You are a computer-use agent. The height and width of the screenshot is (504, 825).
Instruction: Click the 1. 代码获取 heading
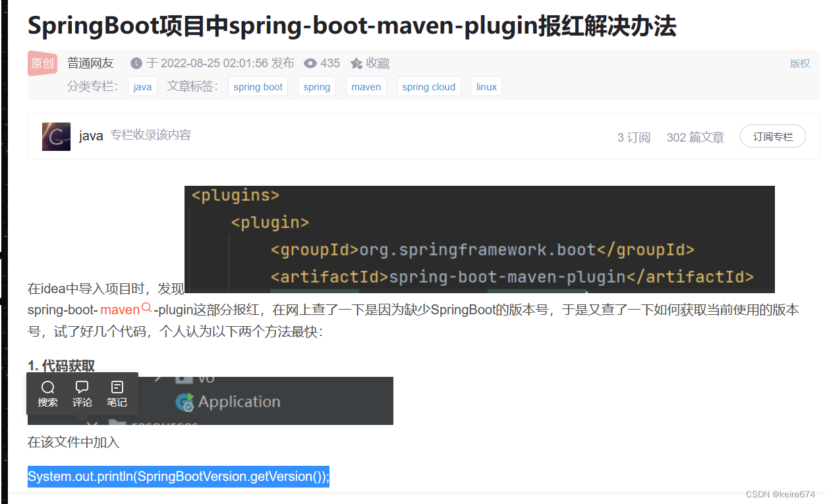(61, 366)
